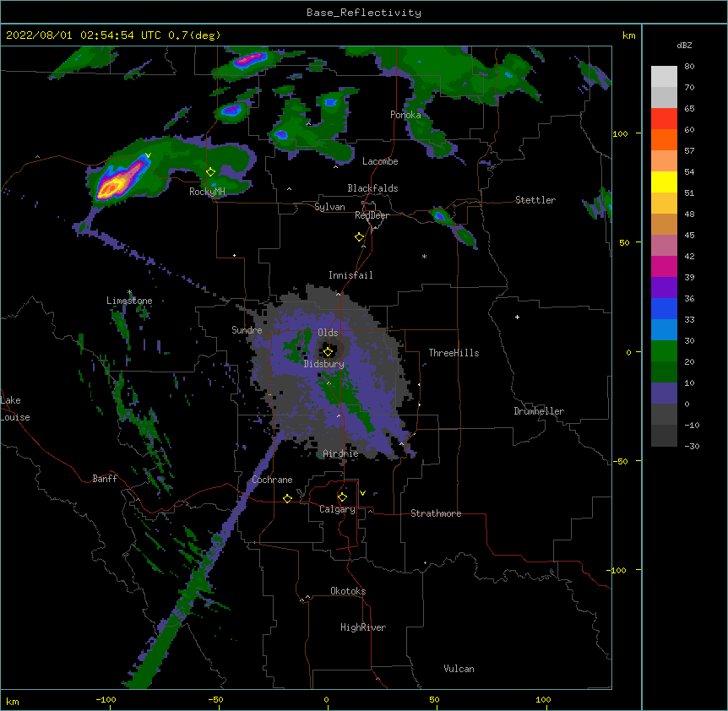Click the small storm cell east of RedDeer
The image size is (728, 711).
point(440,216)
